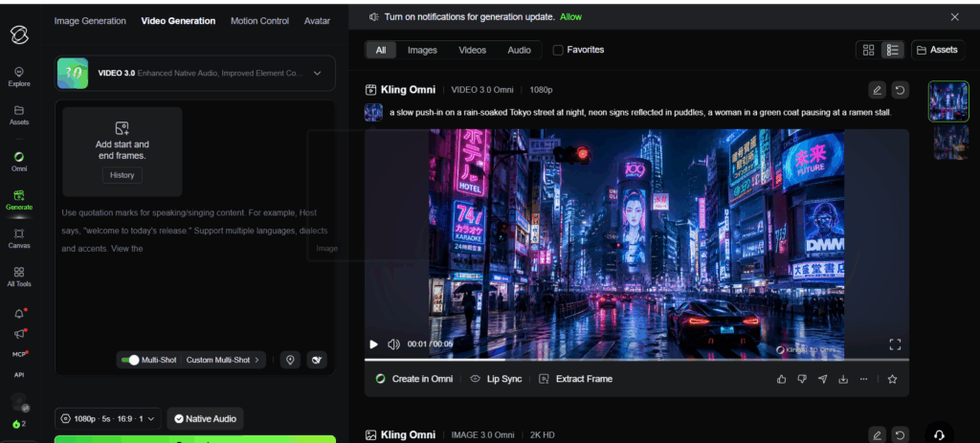Click the speaker icon in the notification bar
The width and height of the screenshot is (980, 443).
[374, 17]
